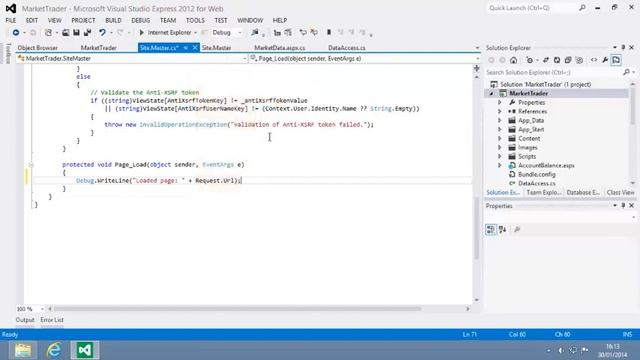Open the TOOLS menu
640x360 pixels.
pyautogui.click(x=195, y=20)
